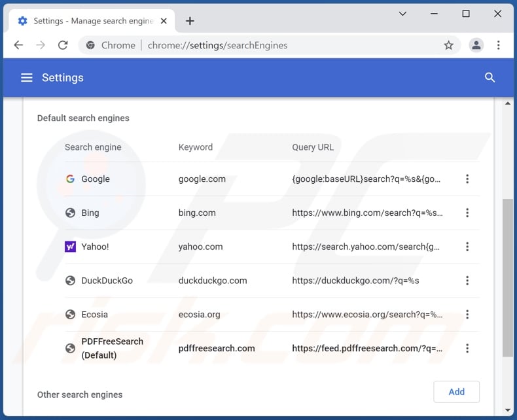Open a new browser tab
The width and height of the screenshot is (517, 420).
(x=190, y=21)
